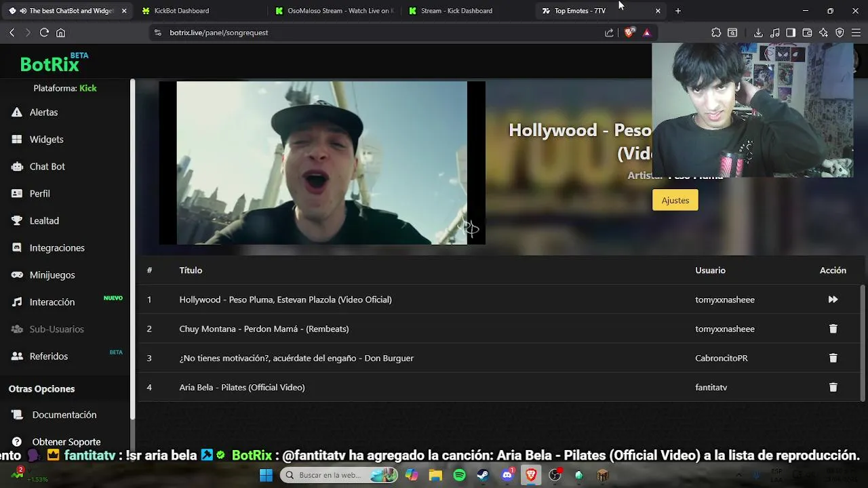Image resolution: width=868 pixels, height=488 pixels.
Task: Select the Don Burguer song title
Action: pos(296,358)
